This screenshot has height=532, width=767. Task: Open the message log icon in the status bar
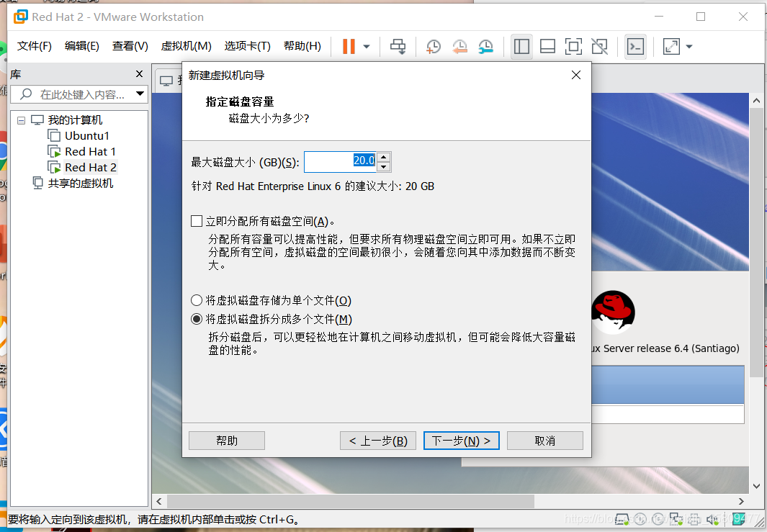739,519
